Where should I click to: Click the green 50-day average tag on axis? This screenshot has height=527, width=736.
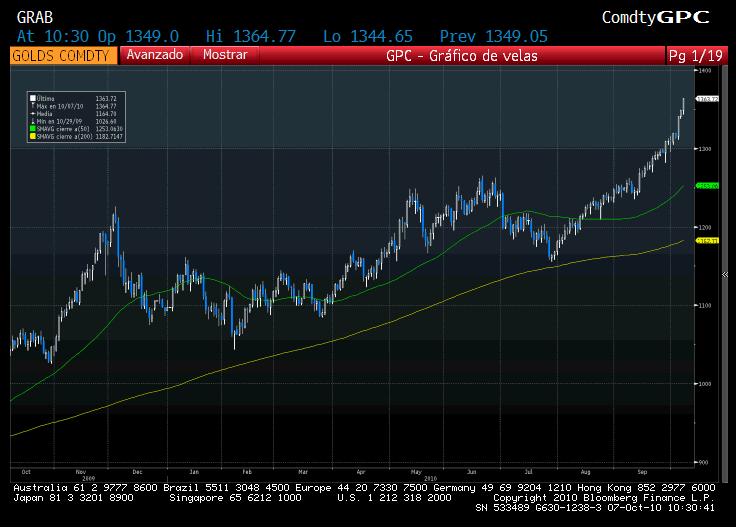pos(707,186)
